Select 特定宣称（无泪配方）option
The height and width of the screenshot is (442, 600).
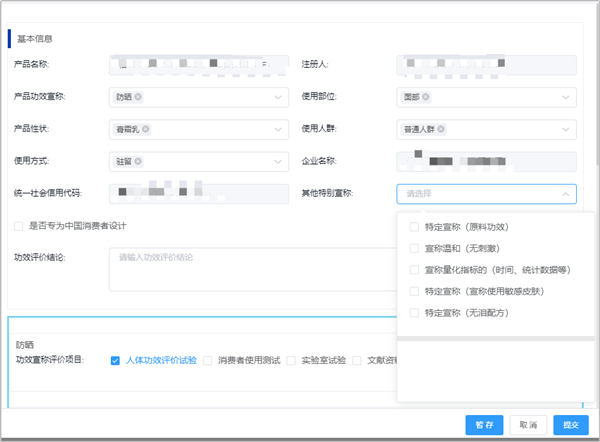(415, 313)
